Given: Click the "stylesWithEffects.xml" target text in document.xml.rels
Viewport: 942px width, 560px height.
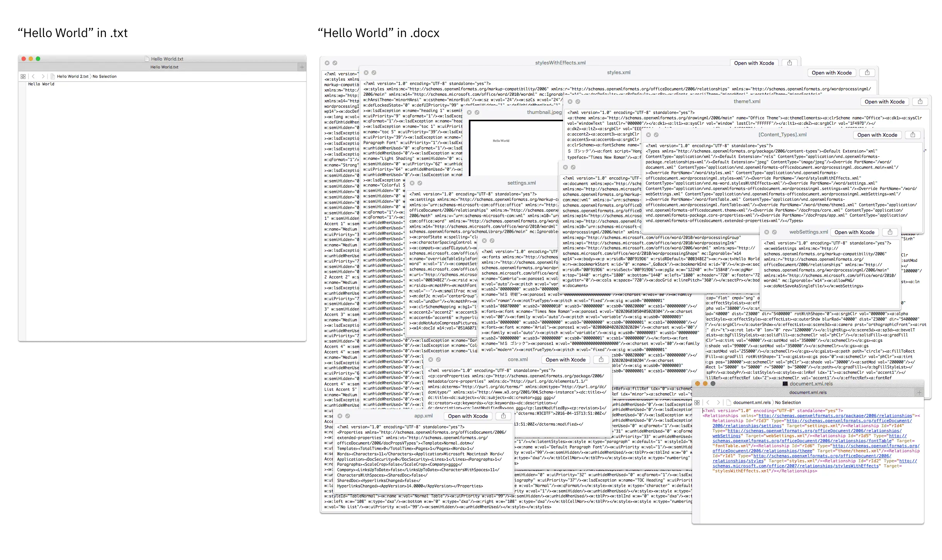Looking at the screenshot, I should pyautogui.click(x=742, y=471).
